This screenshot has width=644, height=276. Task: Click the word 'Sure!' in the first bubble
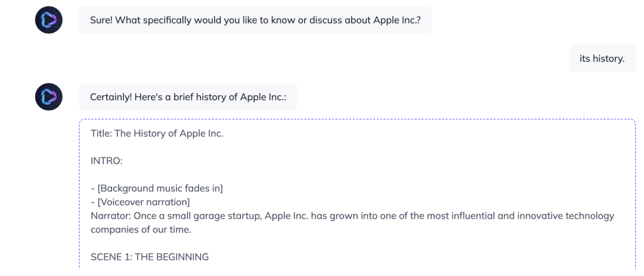tap(101, 20)
